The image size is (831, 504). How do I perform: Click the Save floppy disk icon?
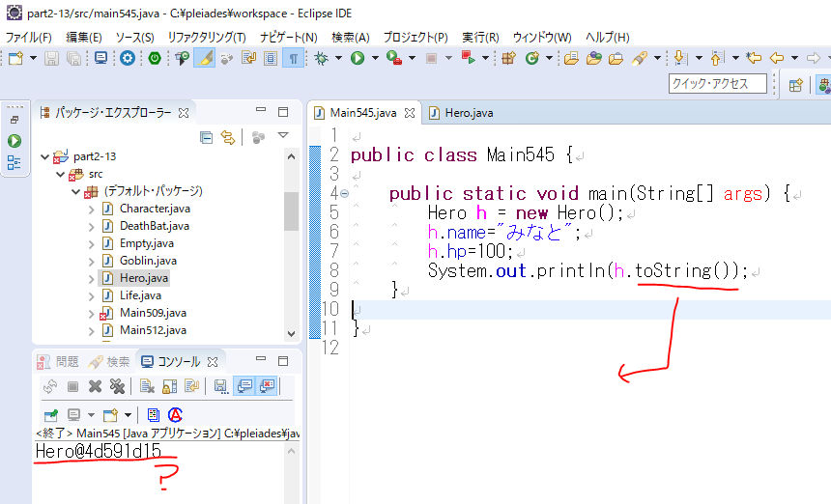point(51,58)
